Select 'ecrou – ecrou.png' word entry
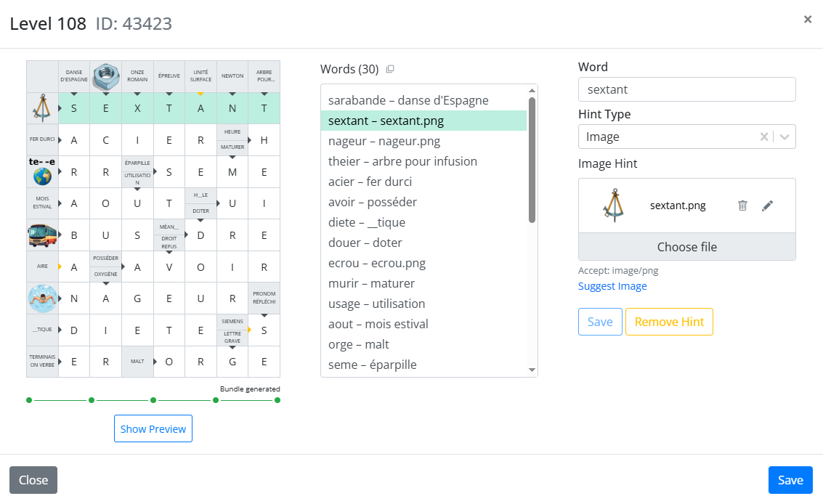 point(377,263)
